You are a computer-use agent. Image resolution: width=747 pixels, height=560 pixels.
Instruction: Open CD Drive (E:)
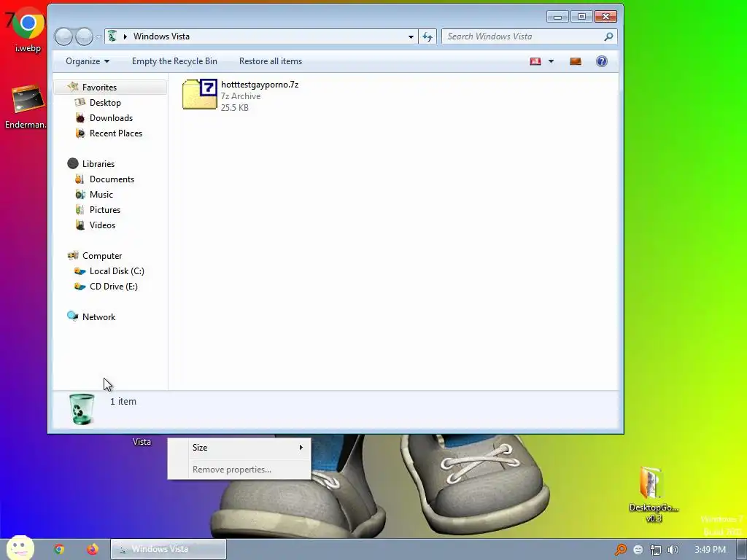coord(113,286)
